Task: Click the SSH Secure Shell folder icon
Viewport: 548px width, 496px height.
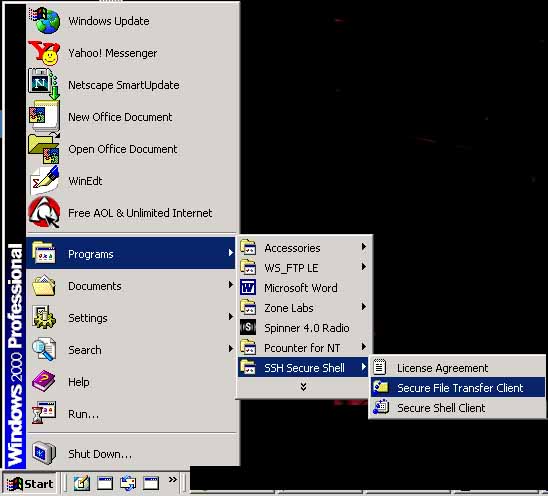Action: tap(248, 367)
